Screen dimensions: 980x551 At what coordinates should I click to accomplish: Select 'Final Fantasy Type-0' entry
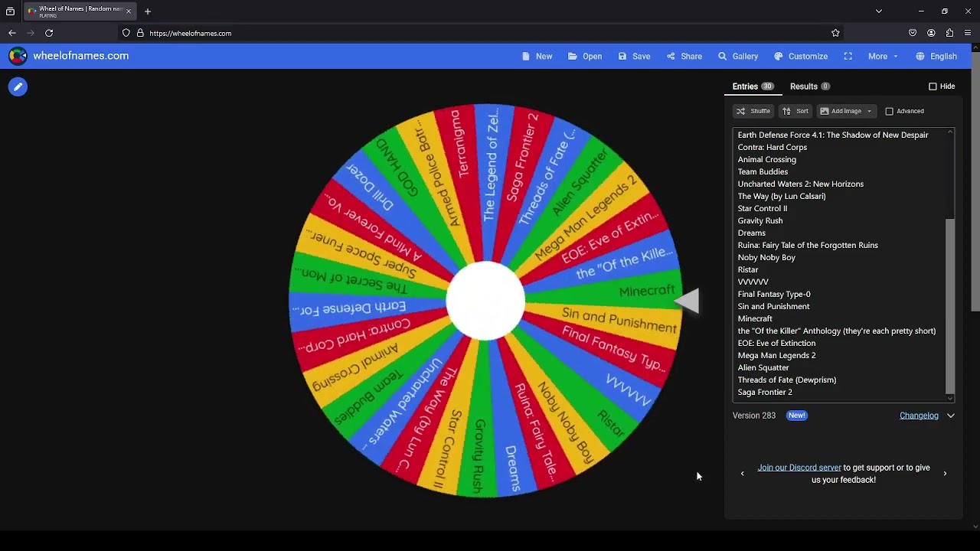(x=773, y=294)
